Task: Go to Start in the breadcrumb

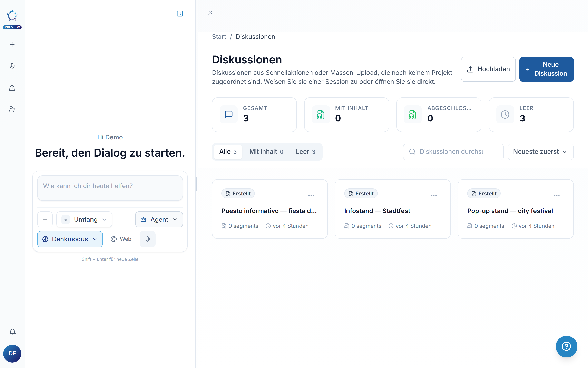Action: (219, 37)
